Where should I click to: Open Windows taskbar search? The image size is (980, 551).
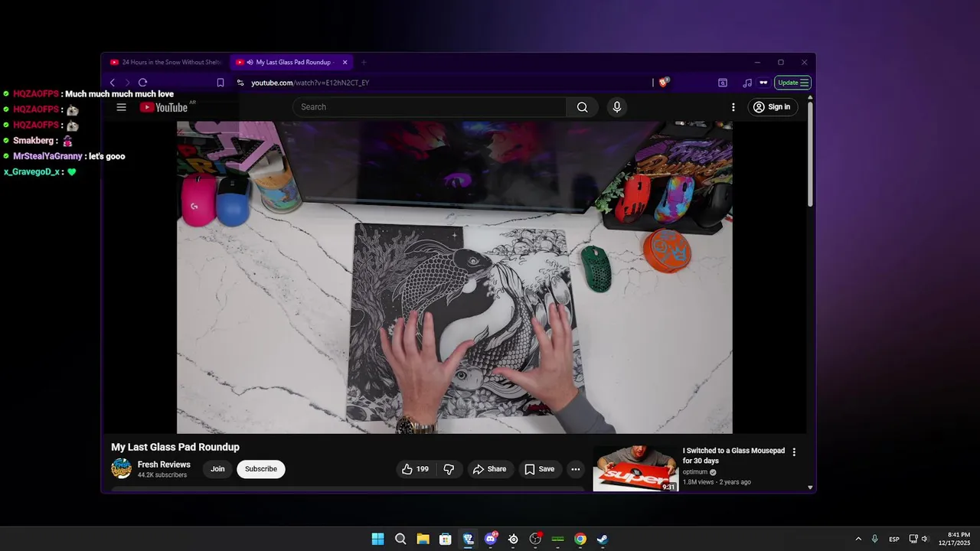pyautogui.click(x=400, y=539)
